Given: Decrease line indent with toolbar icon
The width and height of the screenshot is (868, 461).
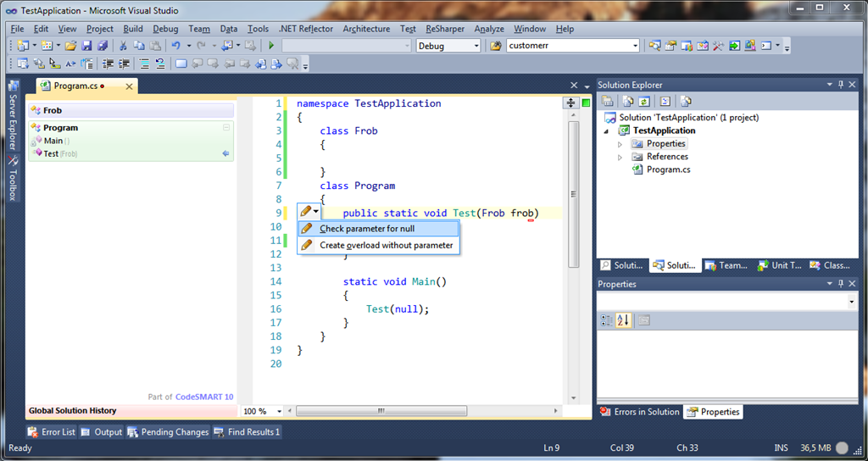Looking at the screenshot, I should click(108, 64).
